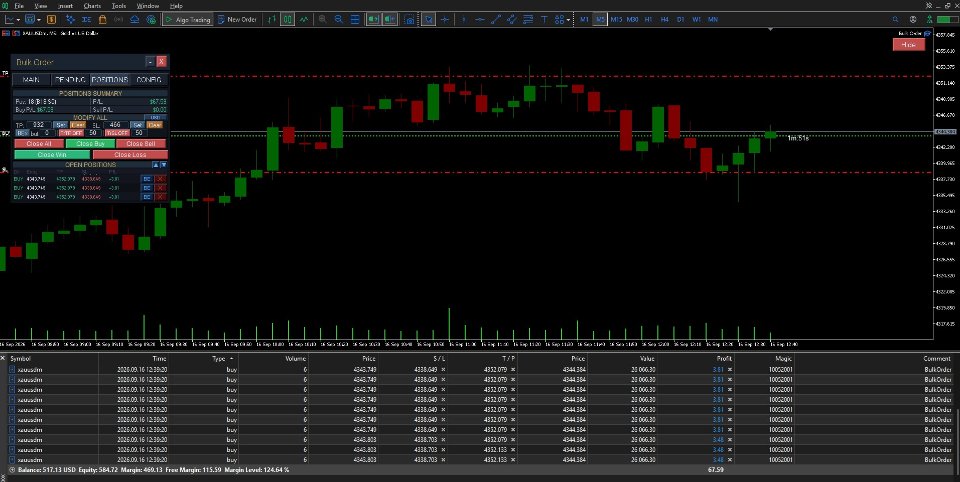Open the user account globe icon

tap(913, 20)
